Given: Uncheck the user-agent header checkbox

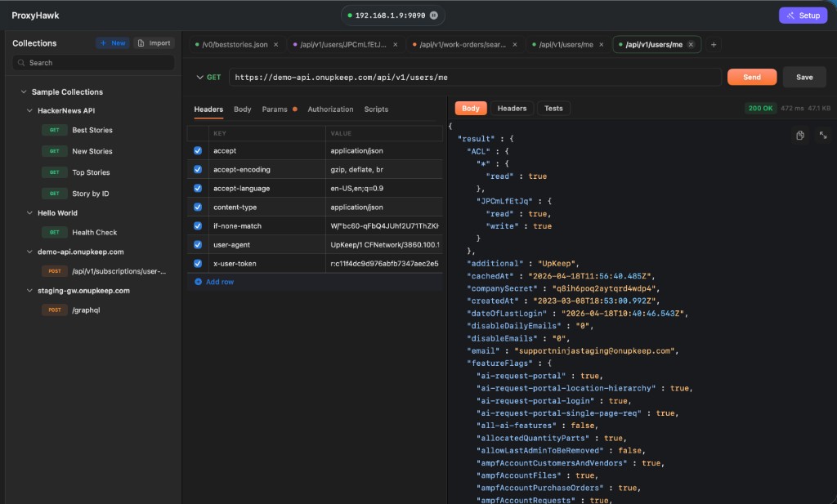Looking at the screenshot, I should click(x=198, y=245).
